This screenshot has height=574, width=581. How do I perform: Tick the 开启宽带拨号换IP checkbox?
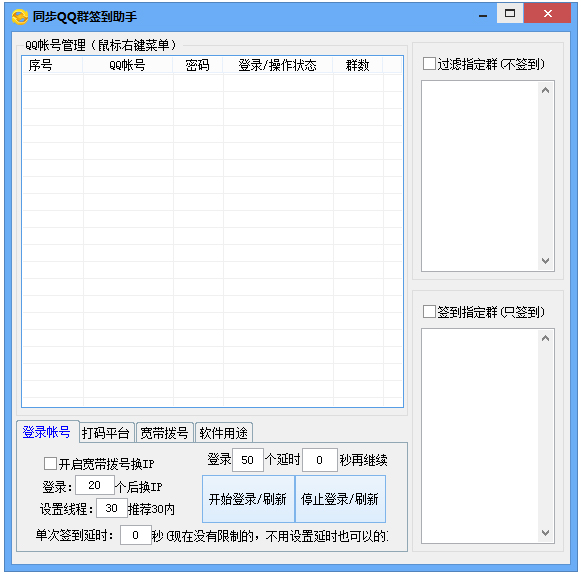[x=50, y=463]
